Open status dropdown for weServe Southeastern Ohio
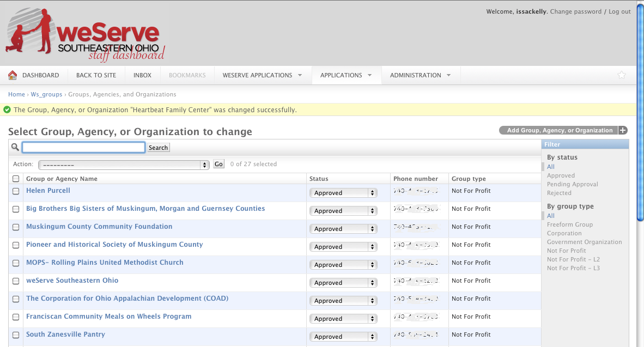This screenshot has height=347, width=644. [x=343, y=283]
